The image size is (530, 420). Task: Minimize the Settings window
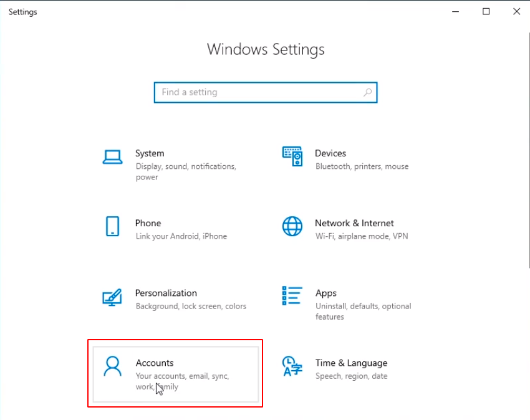tap(456, 11)
